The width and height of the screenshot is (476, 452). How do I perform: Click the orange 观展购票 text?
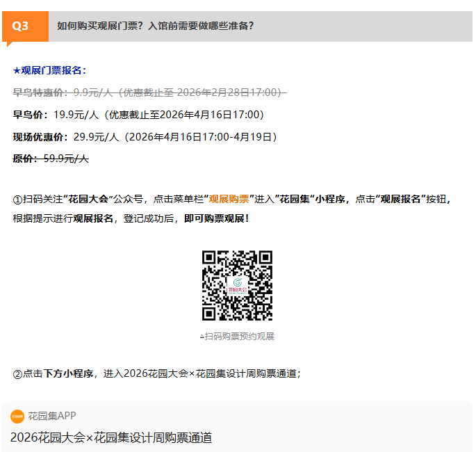[229, 199]
